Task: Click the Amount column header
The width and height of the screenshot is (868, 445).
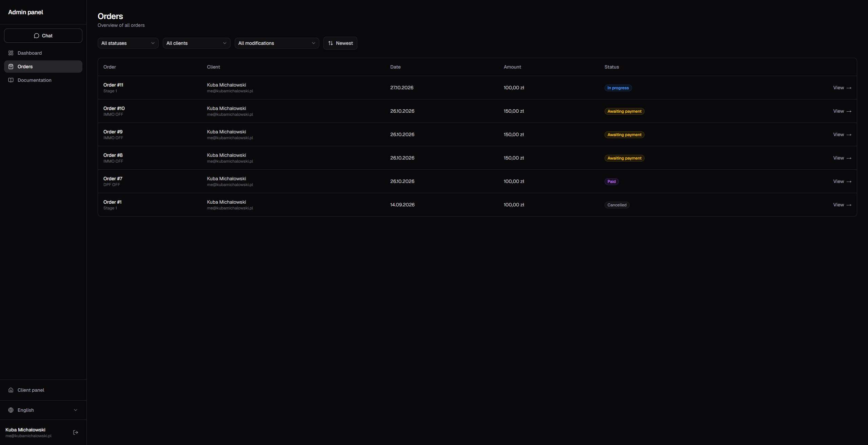Action: 512,67
